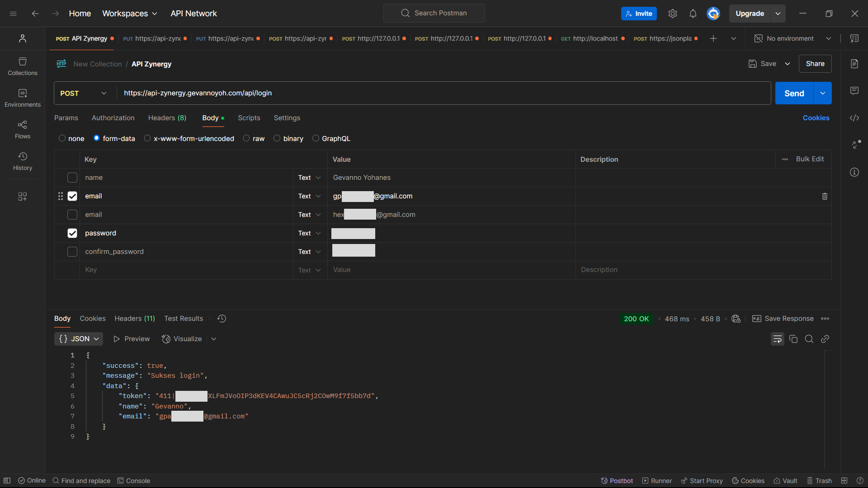The height and width of the screenshot is (488, 868).
Task: Open the comments icon in right sidebar
Action: tap(854, 91)
